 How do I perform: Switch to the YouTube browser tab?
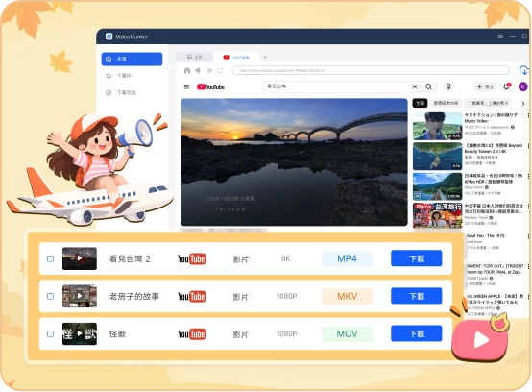click(x=236, y=57)
